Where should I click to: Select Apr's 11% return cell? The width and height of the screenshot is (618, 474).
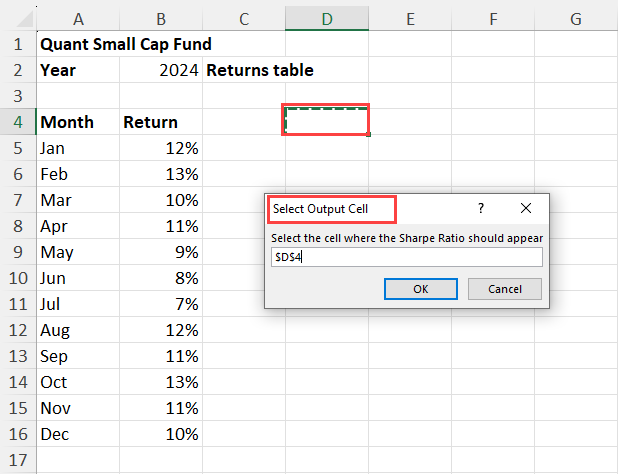click(161, 226)
